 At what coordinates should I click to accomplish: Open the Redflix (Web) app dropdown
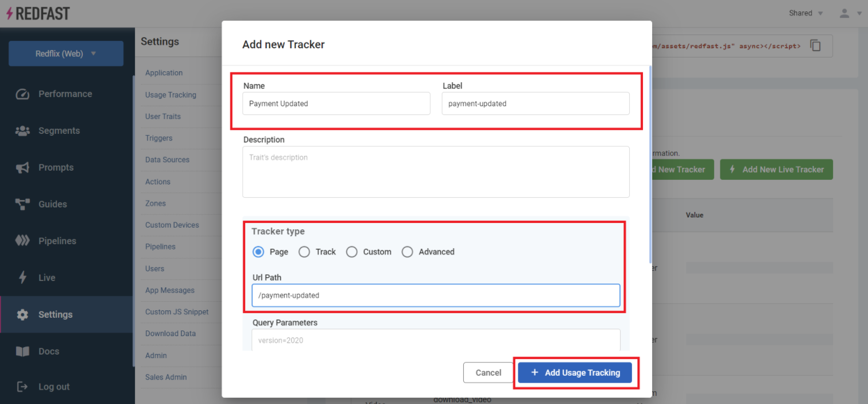[x=66, y=53]
